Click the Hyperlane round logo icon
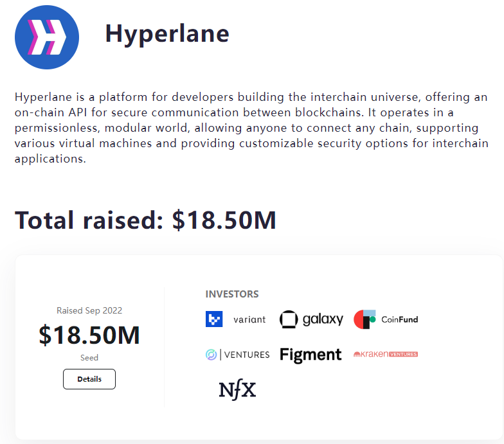Viewport: 504px width, 444px height. tap(47, 37)
